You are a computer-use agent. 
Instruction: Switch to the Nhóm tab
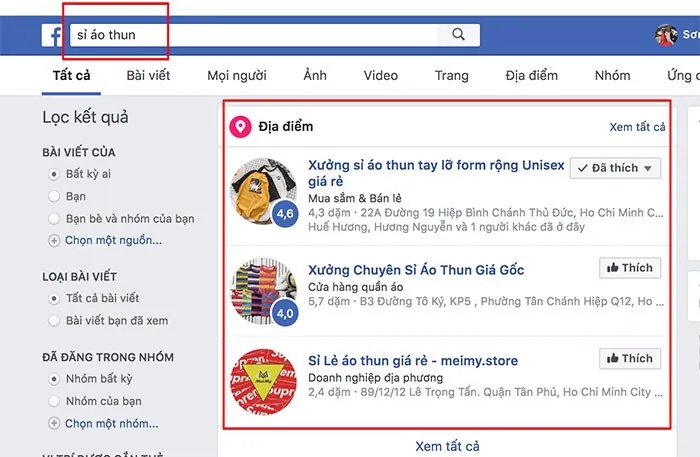612,75
